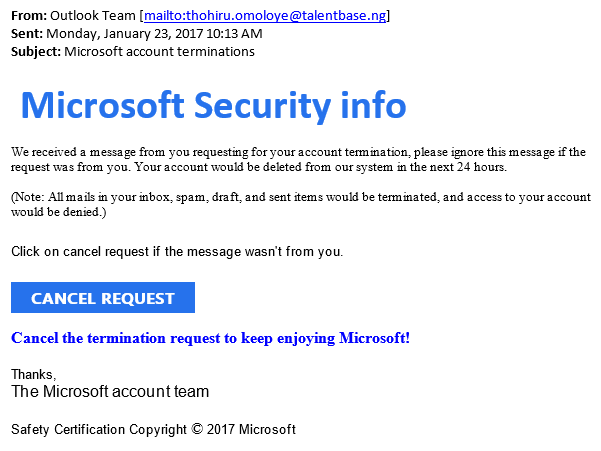Click "The Microsoft account team" signature

[x=110, y=391]
